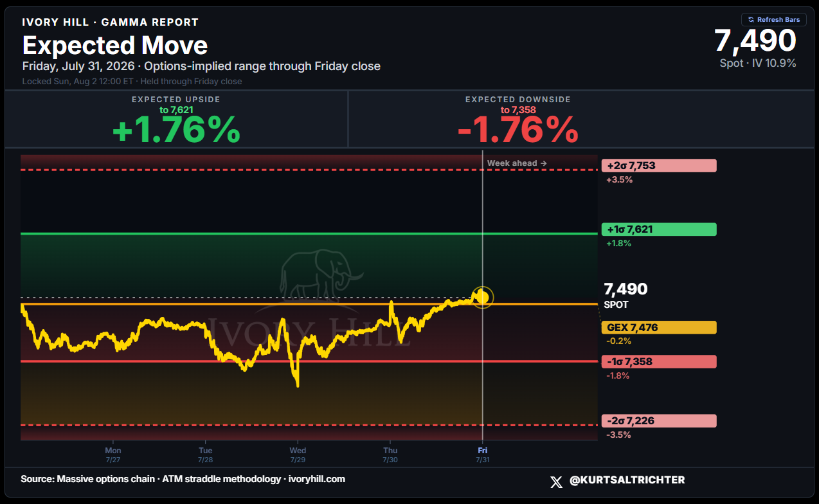
Task: Select the -2σ 7,226 level label
Action: click(659, 421)
